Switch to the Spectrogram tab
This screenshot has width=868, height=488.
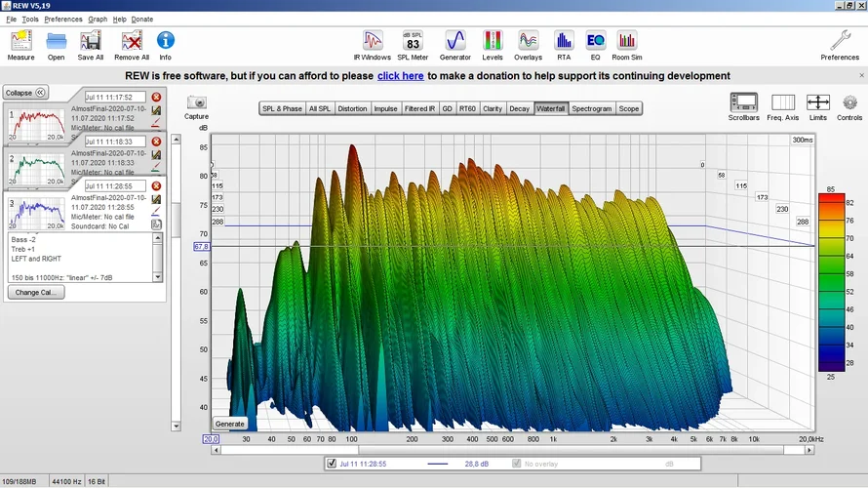pos(592,108)
